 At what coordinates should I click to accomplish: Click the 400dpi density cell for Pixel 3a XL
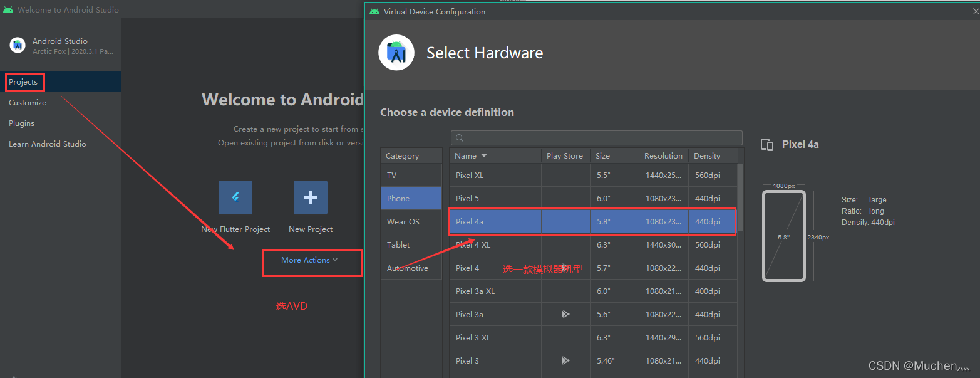pos(713,291)
